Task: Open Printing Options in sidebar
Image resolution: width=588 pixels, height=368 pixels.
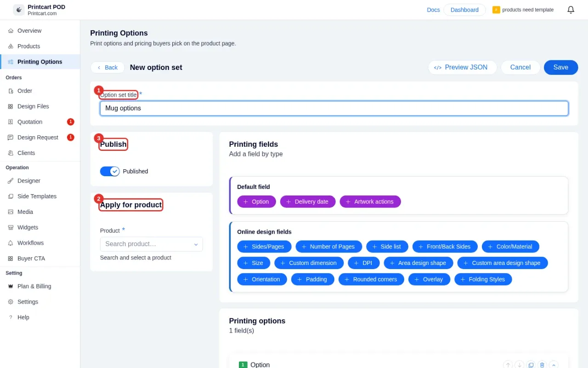Action: click(x=40, y=62)
